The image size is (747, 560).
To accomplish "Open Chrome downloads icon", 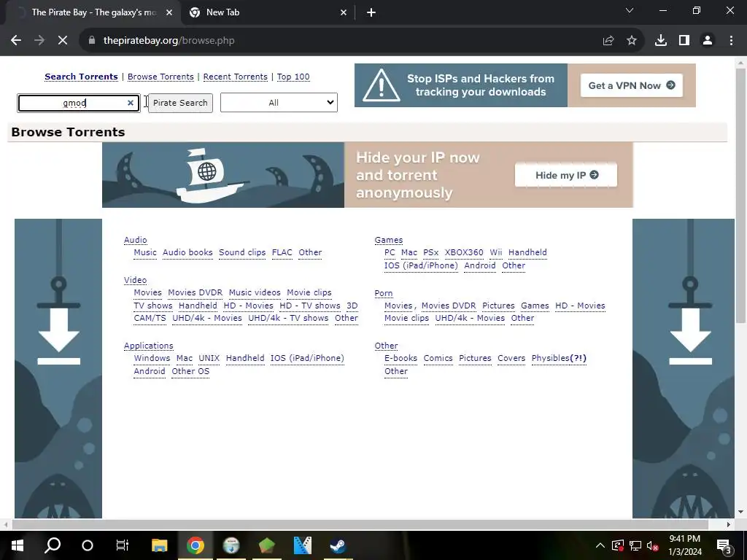I will tap(661, 41).
